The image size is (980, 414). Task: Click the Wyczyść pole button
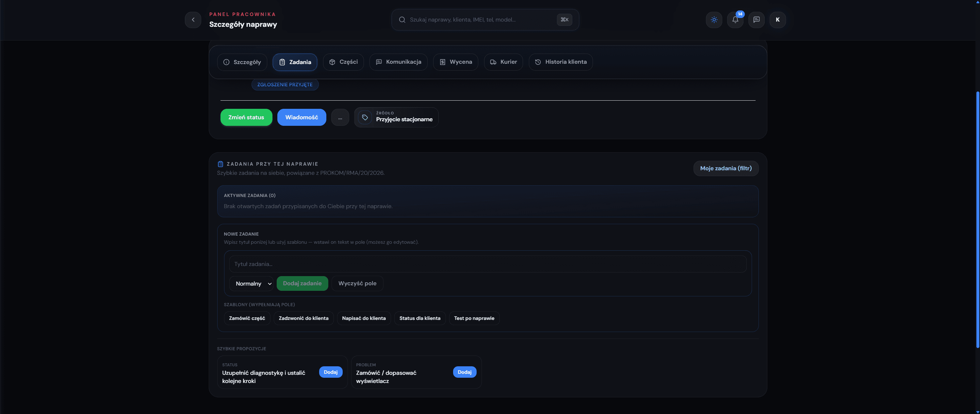357,284
